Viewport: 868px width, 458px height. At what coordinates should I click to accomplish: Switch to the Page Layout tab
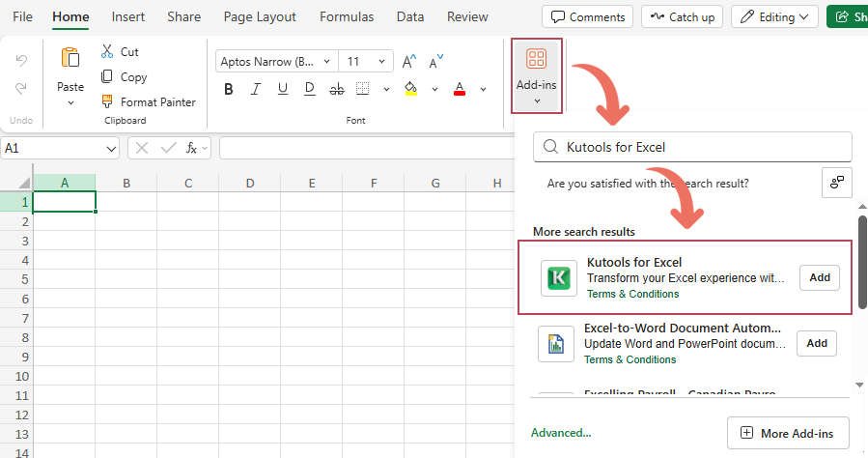[x=260, y=17]
